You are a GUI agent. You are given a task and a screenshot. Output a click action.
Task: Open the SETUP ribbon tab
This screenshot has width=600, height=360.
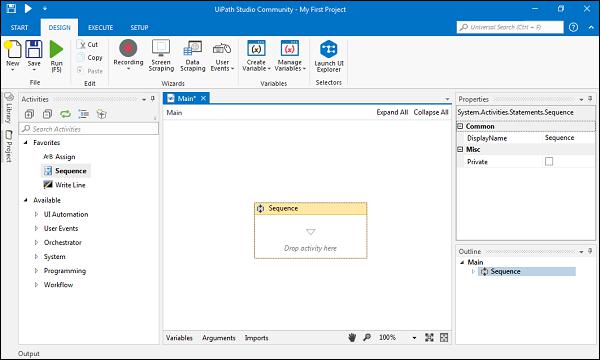(x=139, y=28)
